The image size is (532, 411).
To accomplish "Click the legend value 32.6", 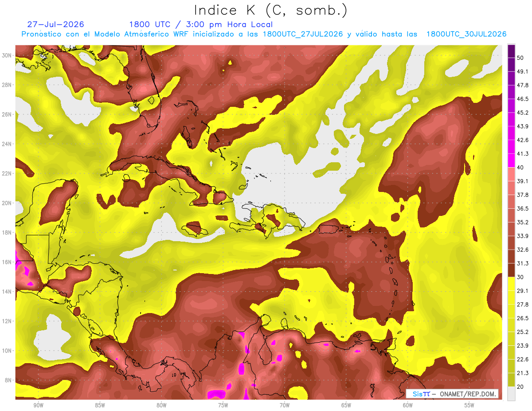I will point(523,250).
